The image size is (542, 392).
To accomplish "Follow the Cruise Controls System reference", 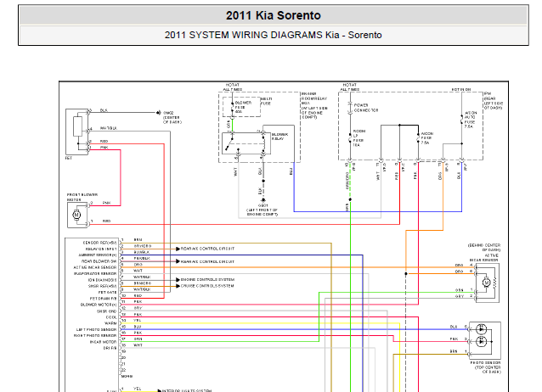I will pos(204,285).
